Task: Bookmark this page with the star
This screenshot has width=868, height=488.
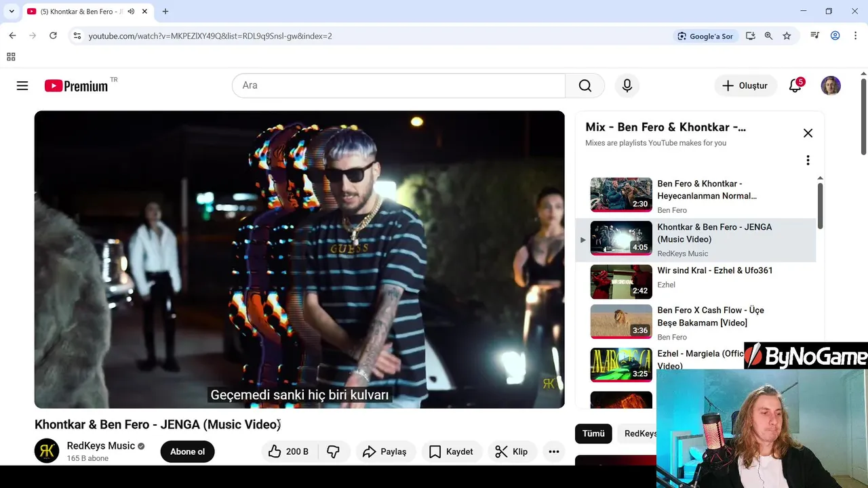Action: [787, 36]
